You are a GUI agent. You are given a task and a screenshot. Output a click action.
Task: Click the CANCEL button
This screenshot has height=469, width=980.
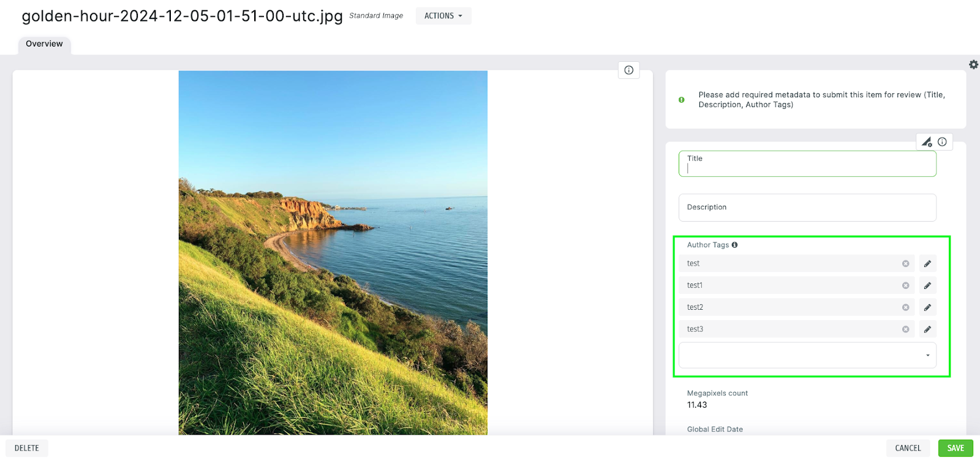click(907, 448)
